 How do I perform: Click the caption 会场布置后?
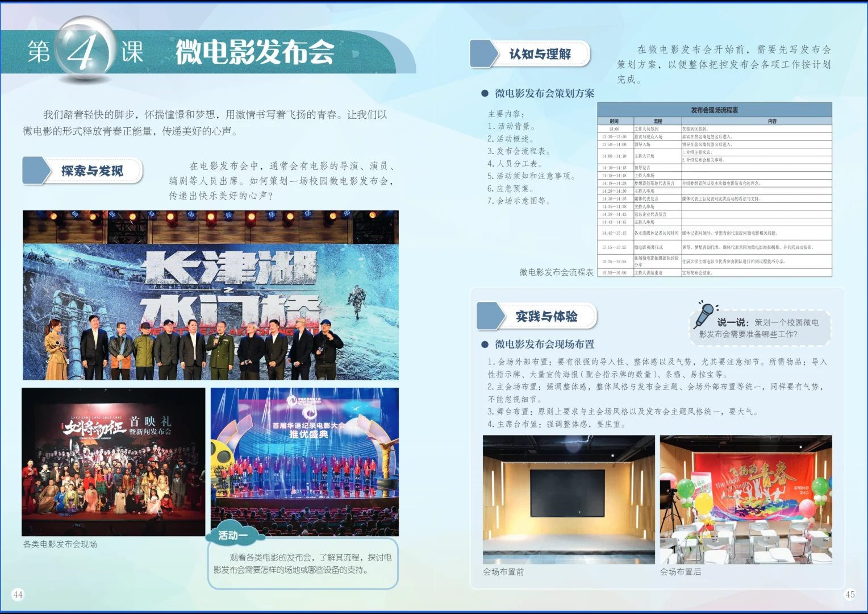click(681, 572)
